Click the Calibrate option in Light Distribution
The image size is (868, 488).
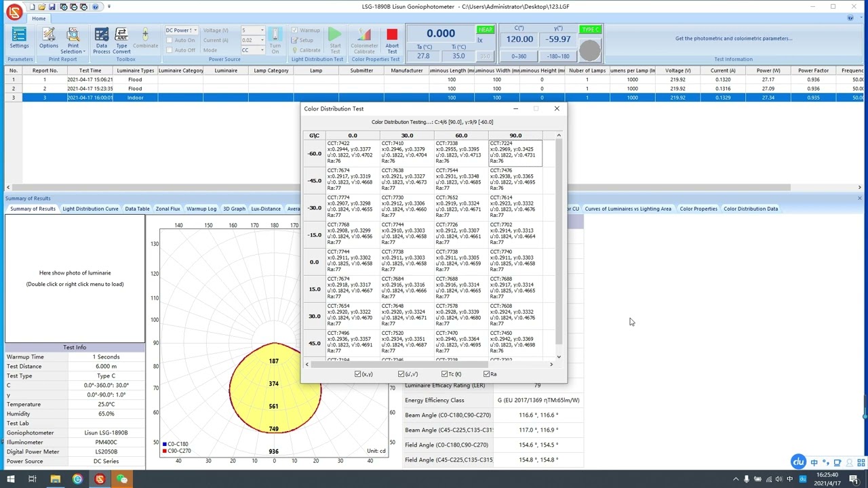click(x=306, y=50)
